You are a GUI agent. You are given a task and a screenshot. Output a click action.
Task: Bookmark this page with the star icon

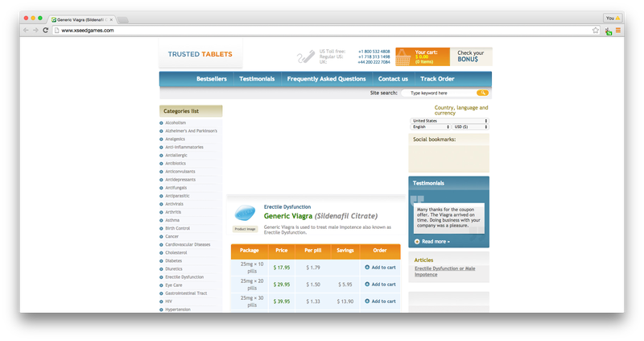pyautogui.click(x=596, y=30)
